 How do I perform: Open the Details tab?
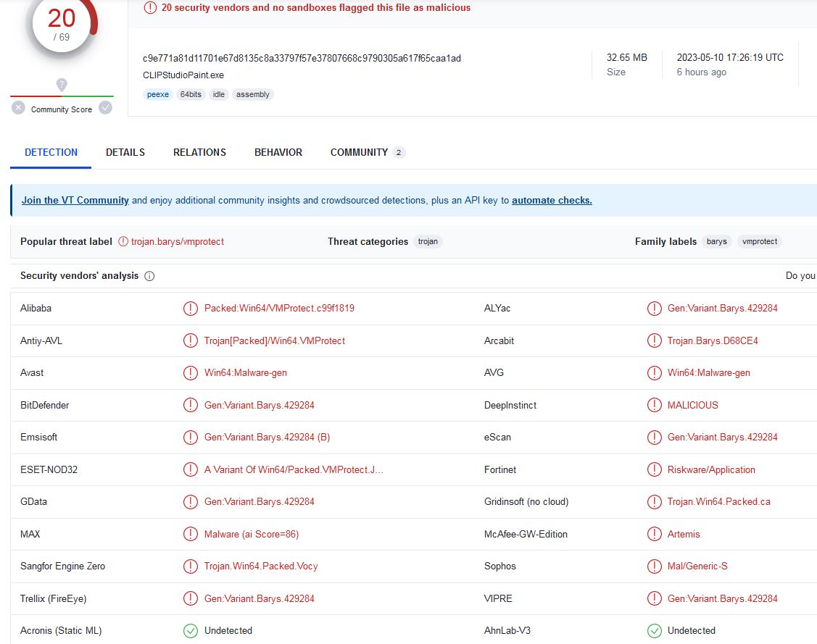coord(125,153)
